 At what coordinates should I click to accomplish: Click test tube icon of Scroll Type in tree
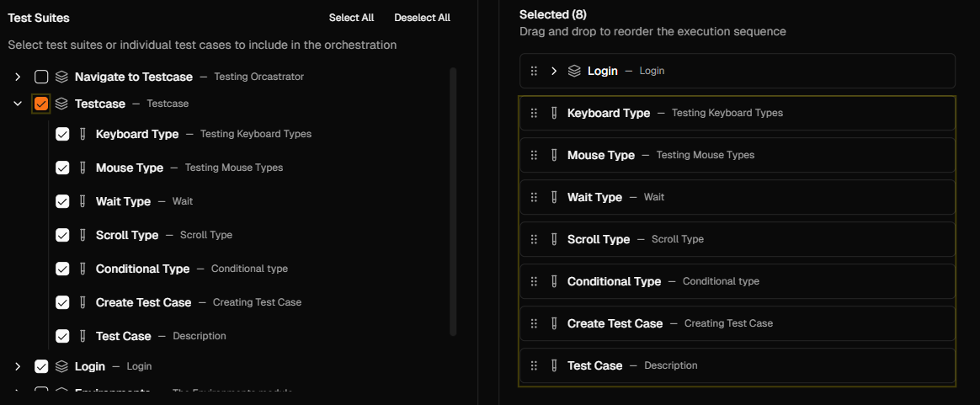tap(83, 236)
